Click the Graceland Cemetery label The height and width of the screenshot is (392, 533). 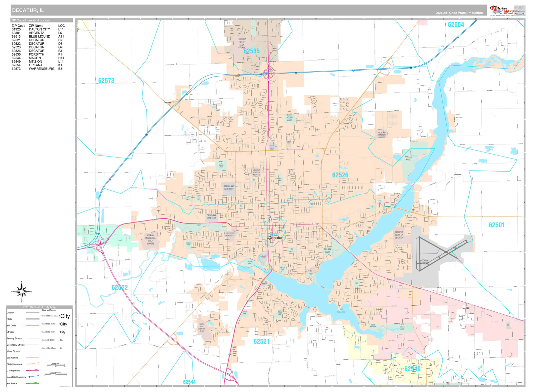(229, 188)
